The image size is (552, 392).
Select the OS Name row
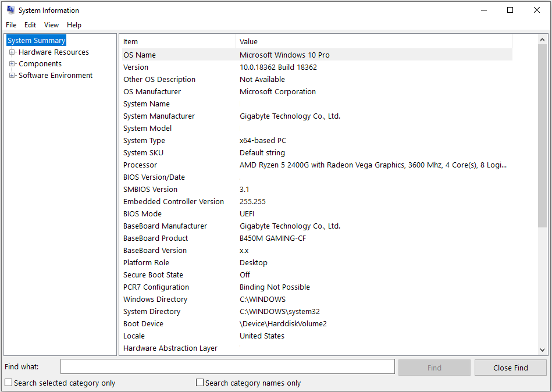(317, 55)
